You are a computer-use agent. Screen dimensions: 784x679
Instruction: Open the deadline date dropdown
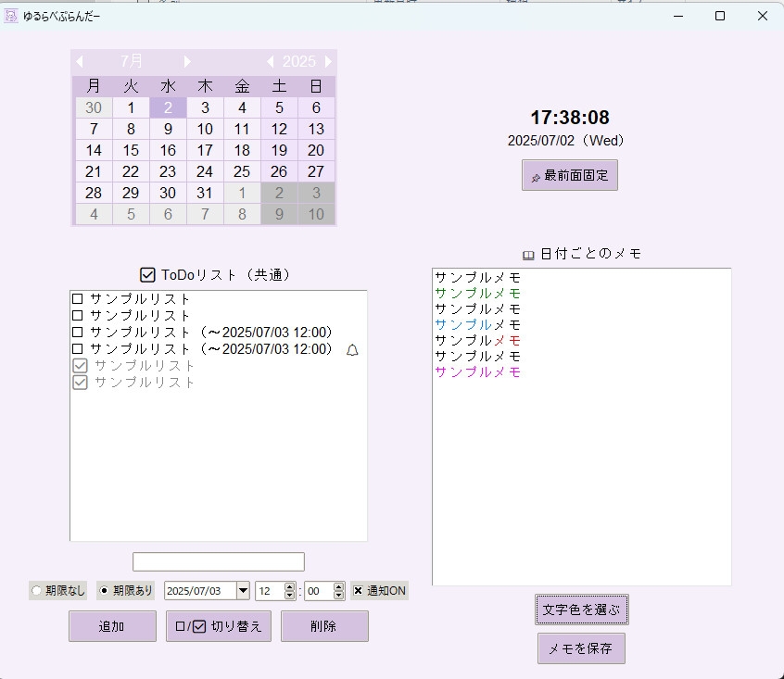tap(242, 590)
